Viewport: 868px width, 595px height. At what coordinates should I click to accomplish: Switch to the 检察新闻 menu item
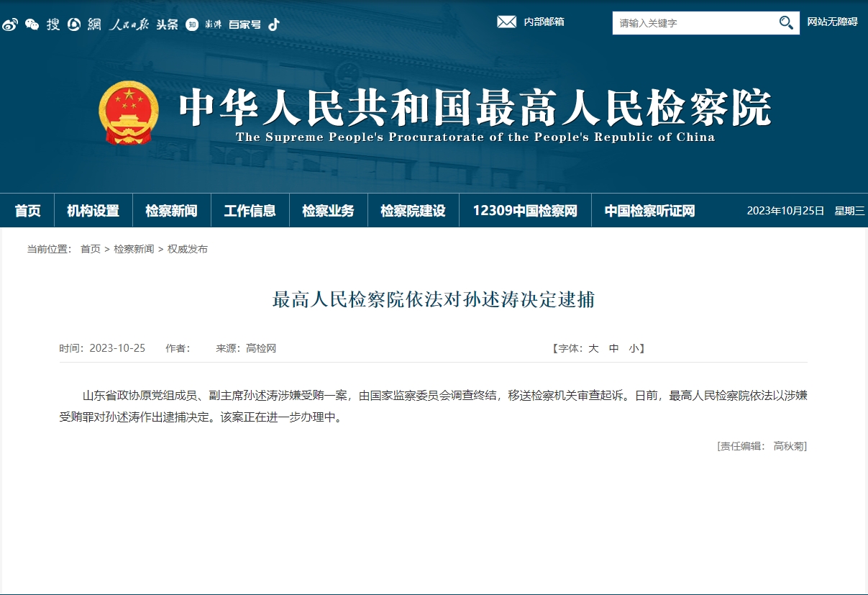171,210
